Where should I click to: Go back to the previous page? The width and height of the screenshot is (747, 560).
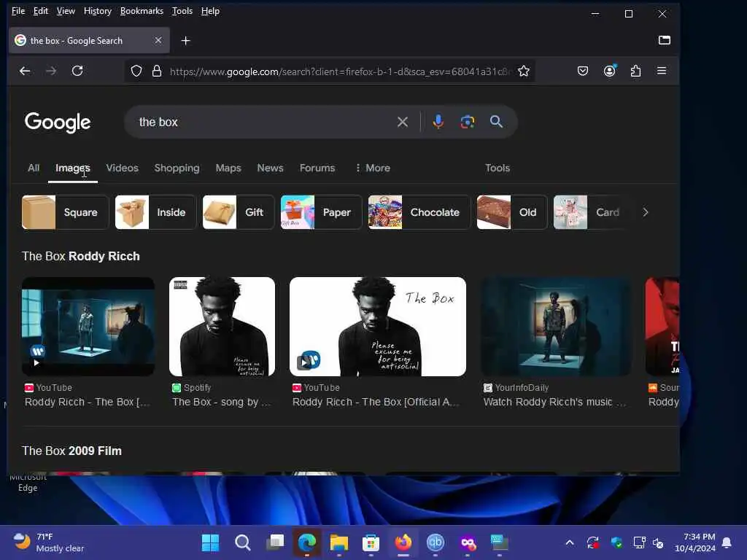pyautogui.click(x=25, y=71)
